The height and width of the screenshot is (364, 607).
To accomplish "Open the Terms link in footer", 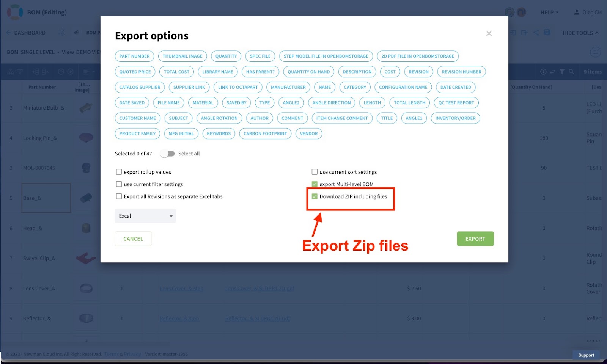I will pos(112,354).
